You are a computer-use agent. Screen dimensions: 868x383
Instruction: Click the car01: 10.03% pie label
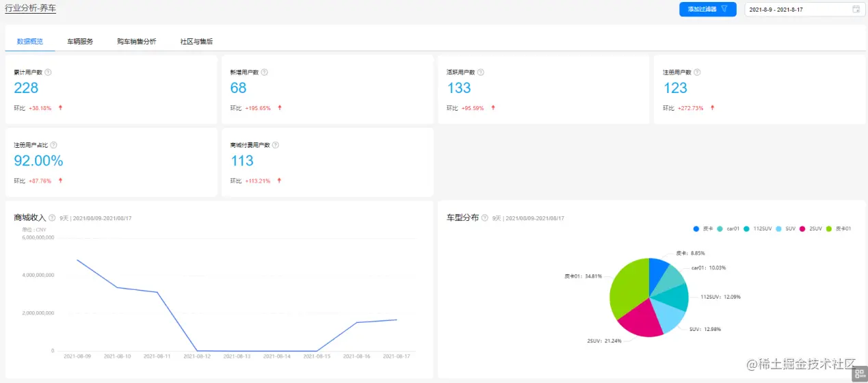[x=709, y=267]
